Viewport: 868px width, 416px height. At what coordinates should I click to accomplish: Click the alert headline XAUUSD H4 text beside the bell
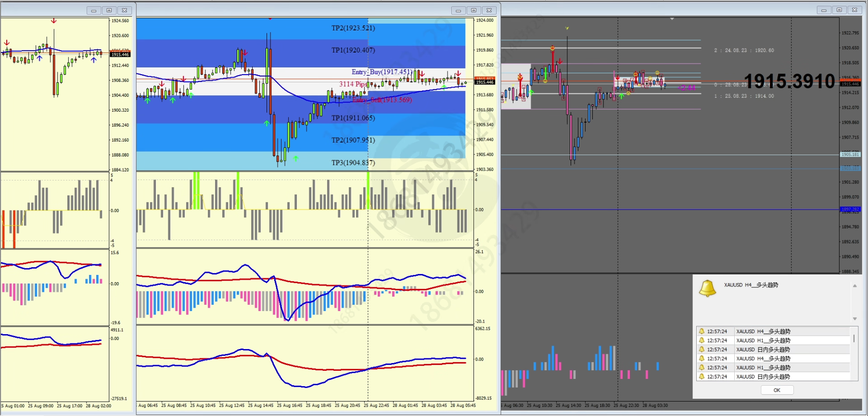click(751, 285)
